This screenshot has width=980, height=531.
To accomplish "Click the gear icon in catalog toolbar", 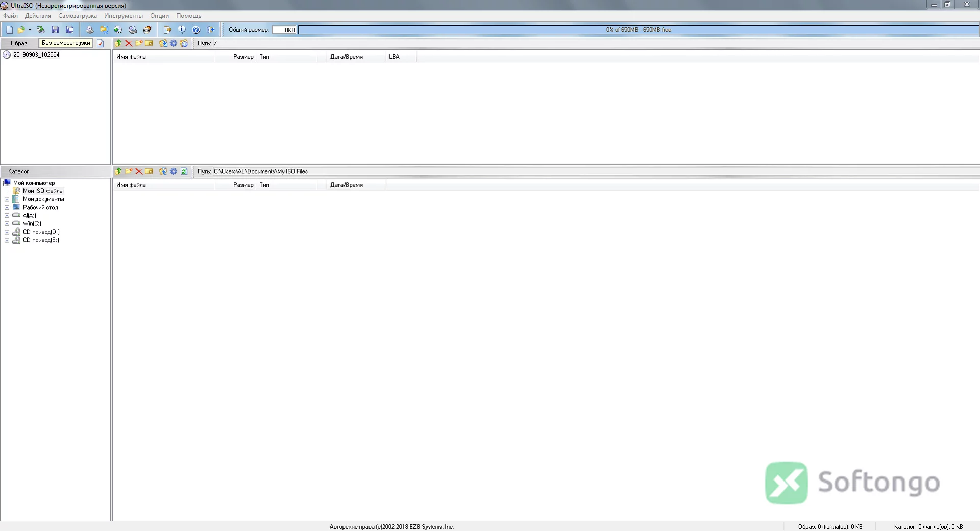I will click(x=174, y=171).
